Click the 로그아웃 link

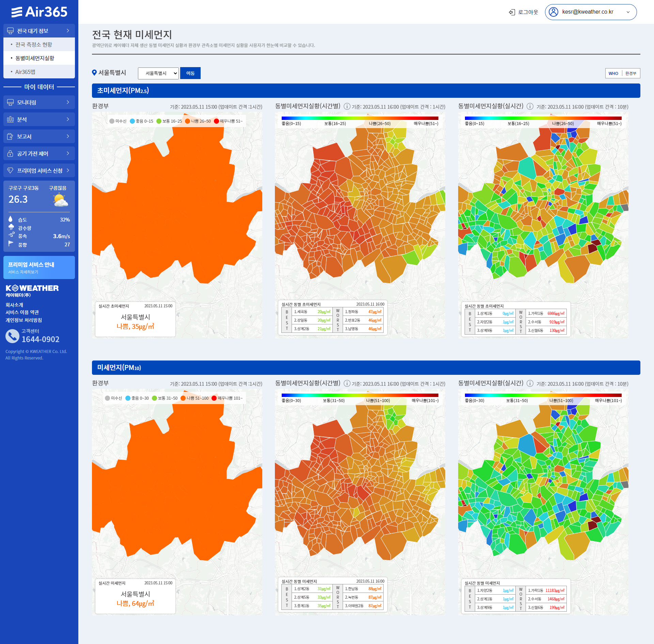coord(528,12)
